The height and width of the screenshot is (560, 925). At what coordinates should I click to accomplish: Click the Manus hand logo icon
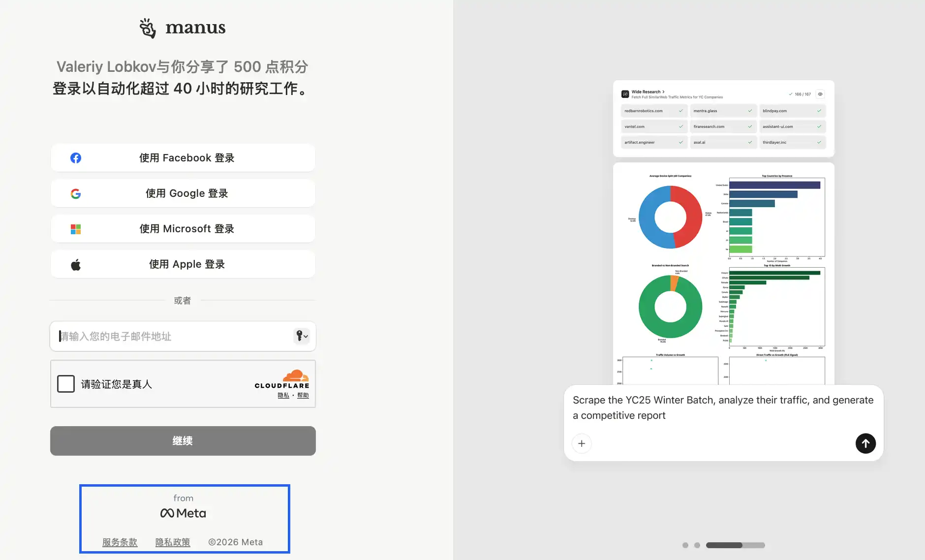[x=148, y=28]
